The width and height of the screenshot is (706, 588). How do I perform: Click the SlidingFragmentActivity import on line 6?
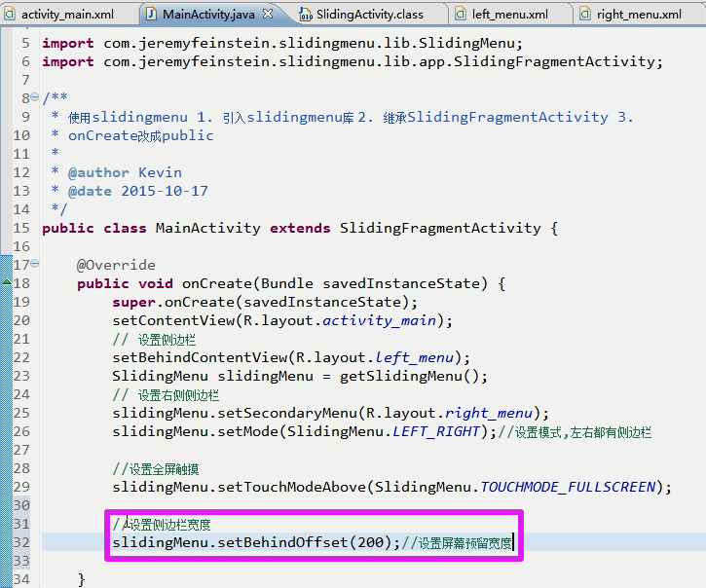tap(353, 61)
